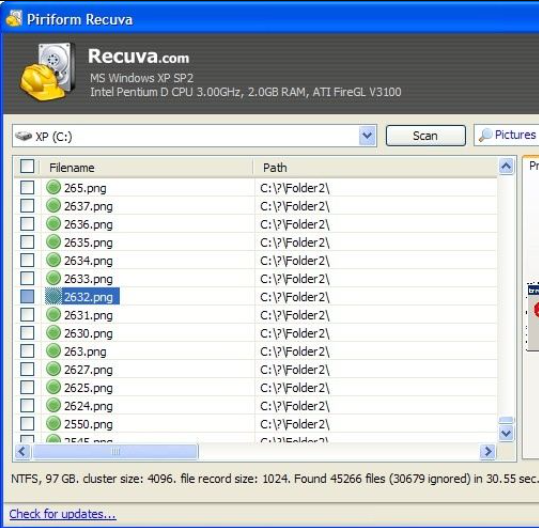Click the drive icon beside XP (C:)
Image resolution: width=539 pixels, height=528 pixels.
[23, 136]
